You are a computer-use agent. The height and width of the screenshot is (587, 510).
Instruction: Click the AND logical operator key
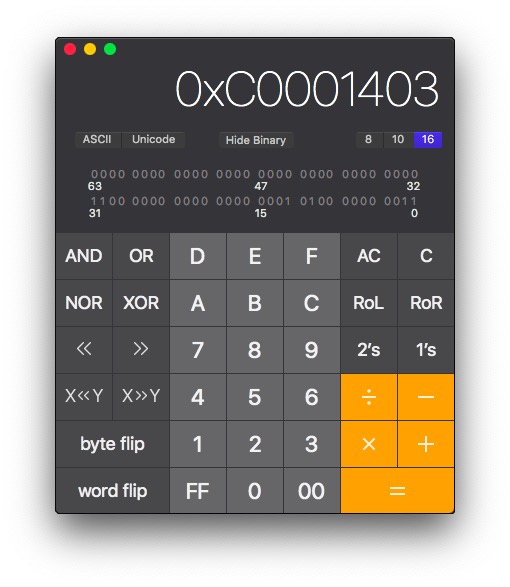(84, 256)
